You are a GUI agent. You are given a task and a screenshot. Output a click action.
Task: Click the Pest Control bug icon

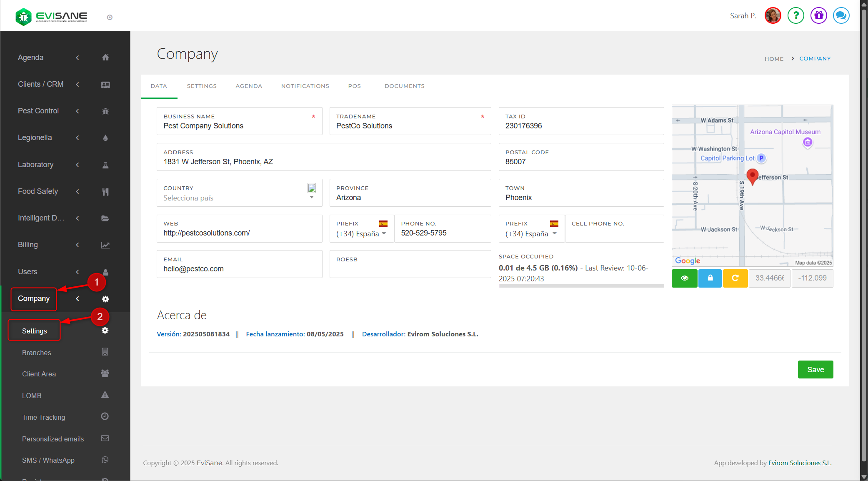click(105, 111)
